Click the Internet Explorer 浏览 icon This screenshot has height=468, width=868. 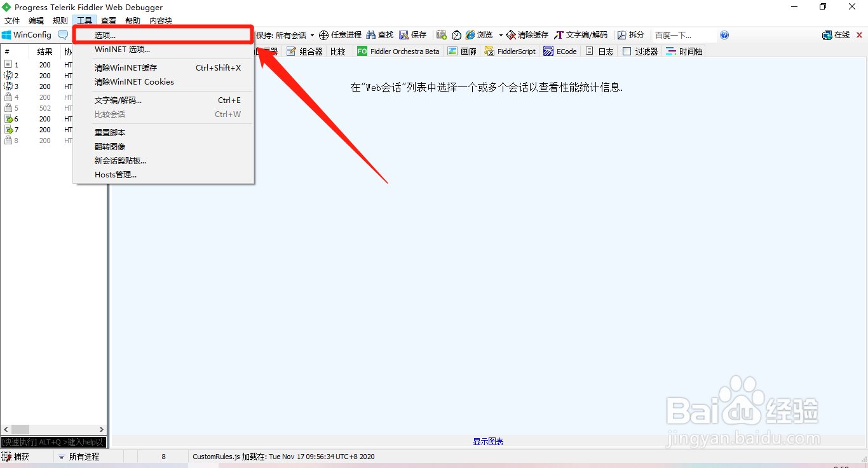[x=470, y=35]
